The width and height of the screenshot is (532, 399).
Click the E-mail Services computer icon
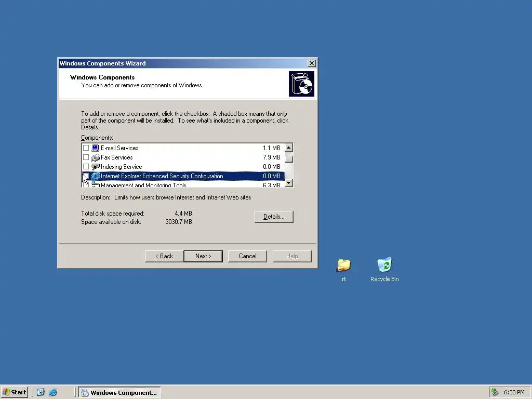pyautogui.click(x=96, y=148)
